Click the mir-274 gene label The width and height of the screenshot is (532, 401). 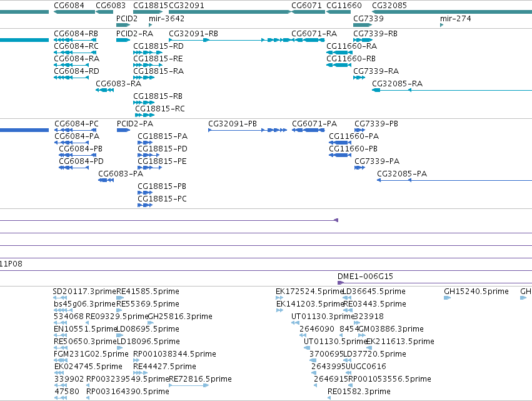coord(456,18)
